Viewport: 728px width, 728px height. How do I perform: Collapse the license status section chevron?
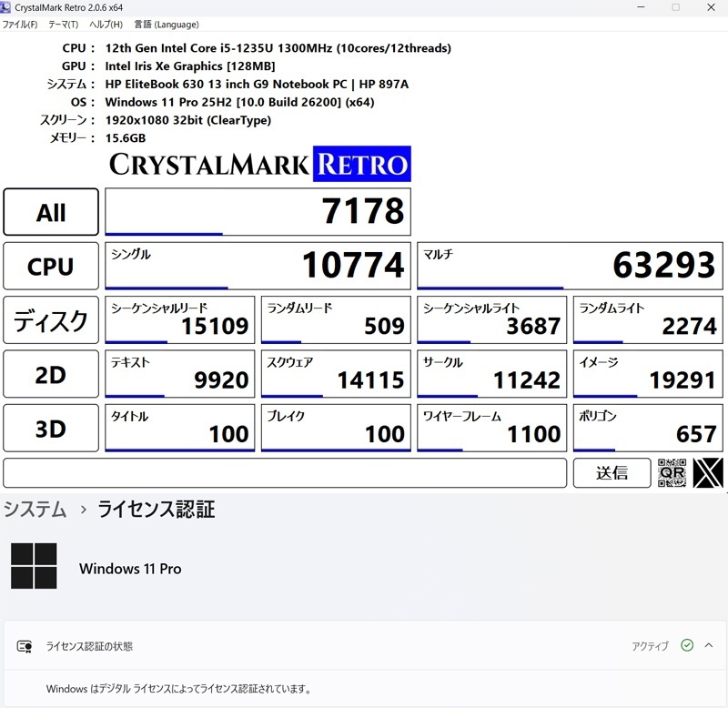(x=709, y=645)
